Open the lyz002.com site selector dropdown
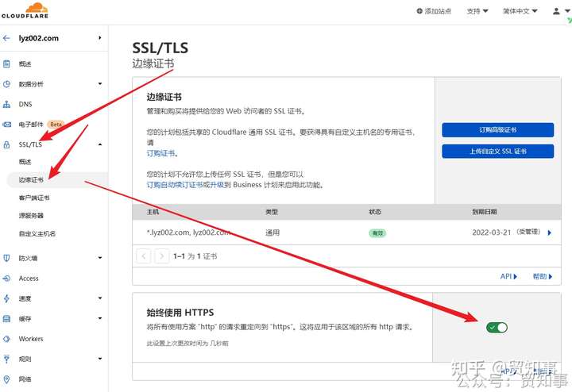The width and height of the screenshot is (572, 392). point(99,38)
